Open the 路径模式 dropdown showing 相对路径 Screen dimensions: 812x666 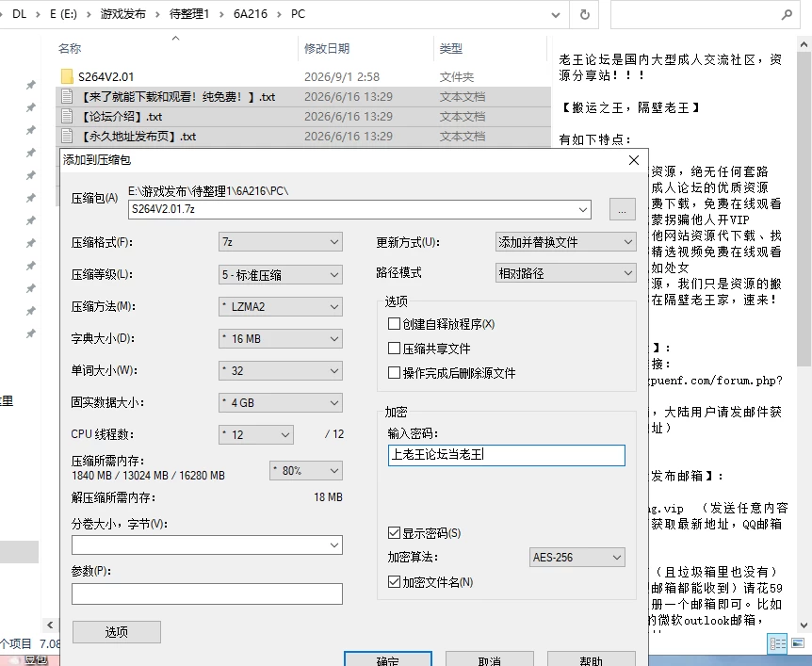[565, 273]
